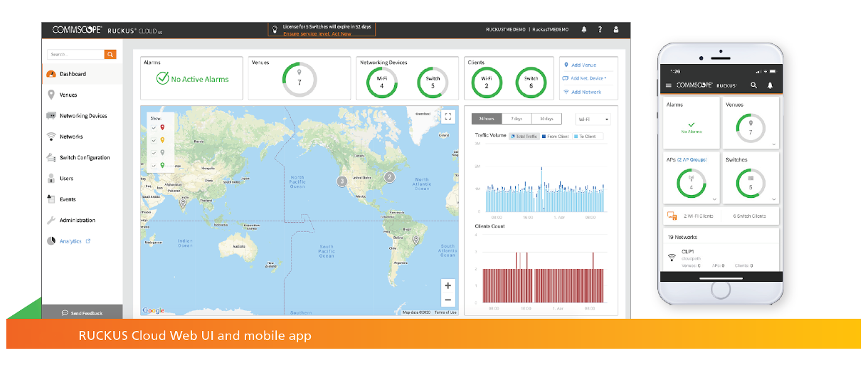Image resolution: width=868 pixels, height=370 pixels.
Task: Tap the CLP1 network row in mobile app
Action: [x=721, y=258]
